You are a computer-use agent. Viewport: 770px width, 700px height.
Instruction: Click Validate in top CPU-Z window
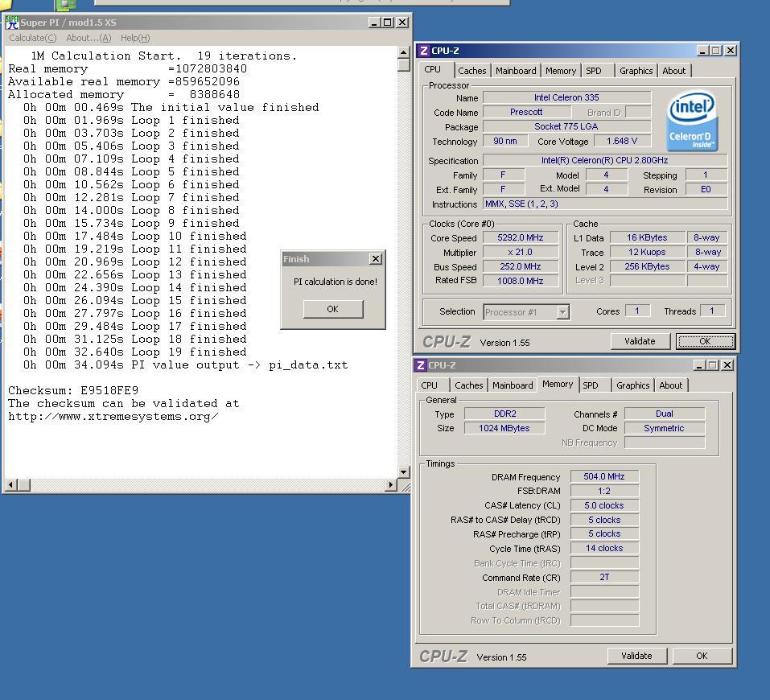click(640, 341)
